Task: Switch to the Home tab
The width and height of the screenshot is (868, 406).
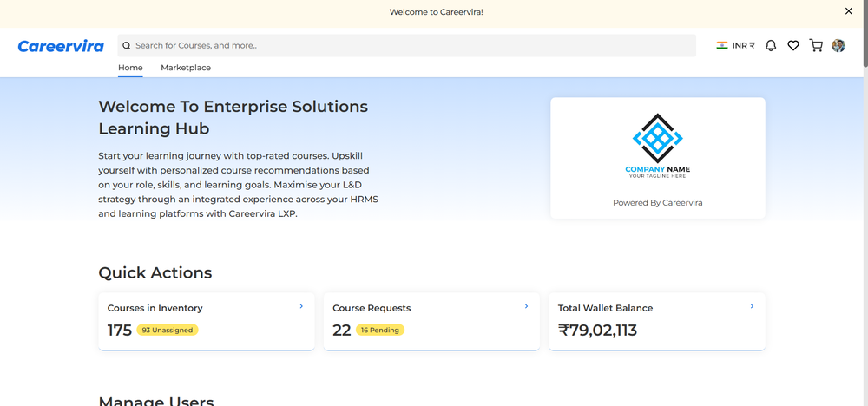Action: coord(130,68)
